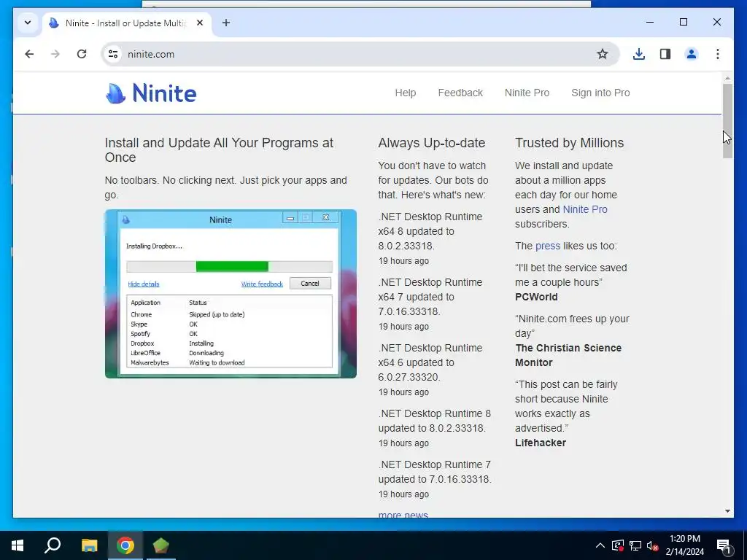This screenshot has height=560, width=747.
Task: Click the security warning tray icon
Action: point(617,545)
